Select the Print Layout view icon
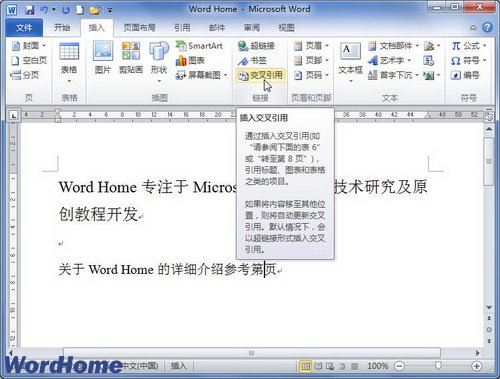Image resolution: width=500 pixels, height=379 pixels. coord(305,366)
